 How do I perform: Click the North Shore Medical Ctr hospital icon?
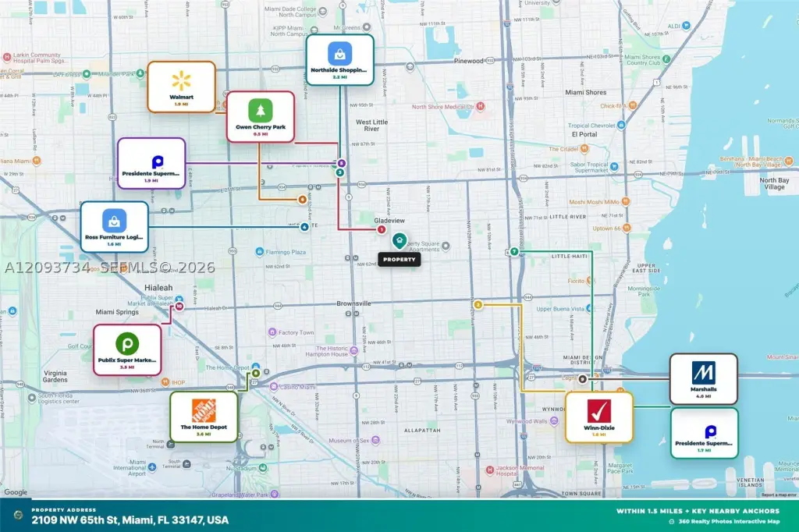coord(480,107)
